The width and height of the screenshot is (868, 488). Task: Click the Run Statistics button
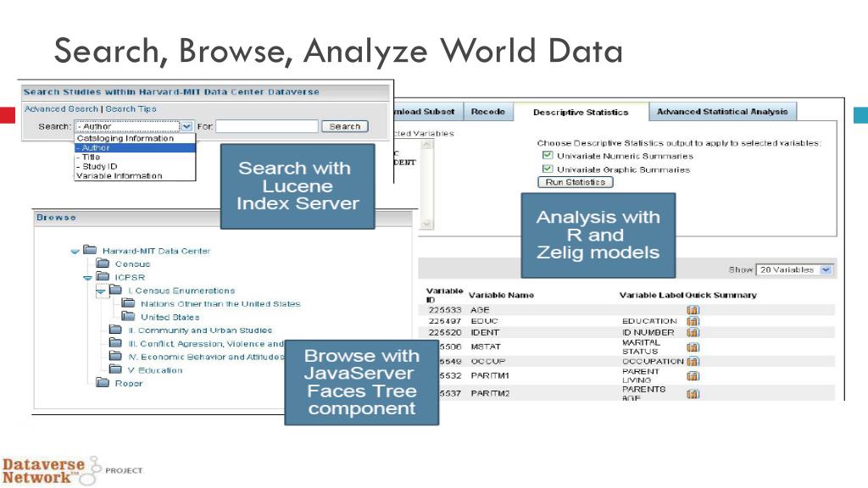[x=576, y=182]
